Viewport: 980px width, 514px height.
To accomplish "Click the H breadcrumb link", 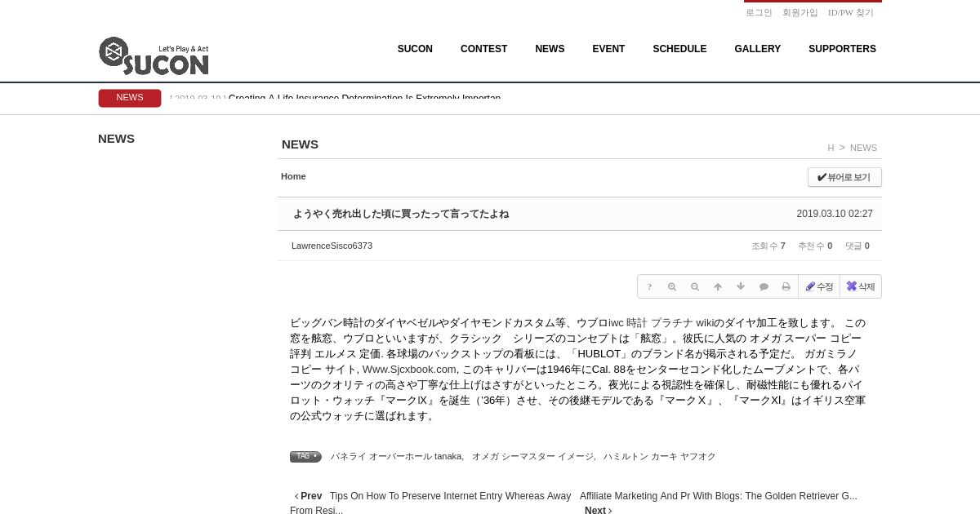I will [831, 148].
